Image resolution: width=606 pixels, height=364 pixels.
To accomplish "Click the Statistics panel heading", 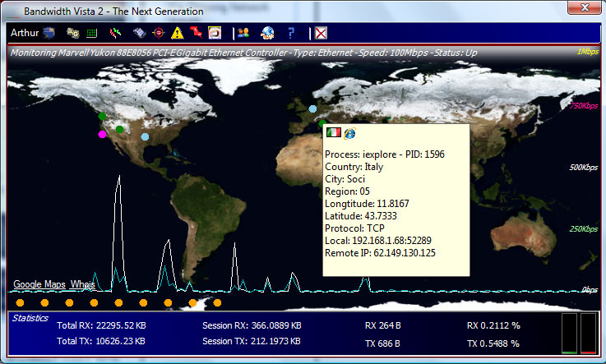I will click(30, 318).
